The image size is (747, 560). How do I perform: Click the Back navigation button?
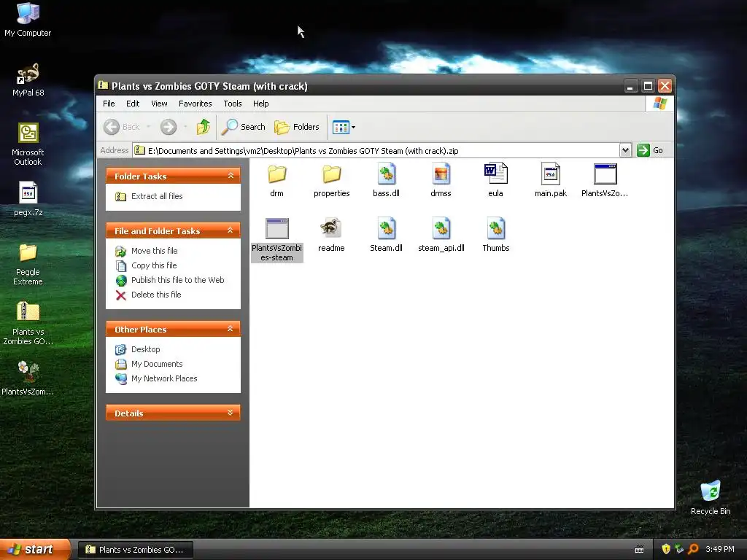(122, 127)
